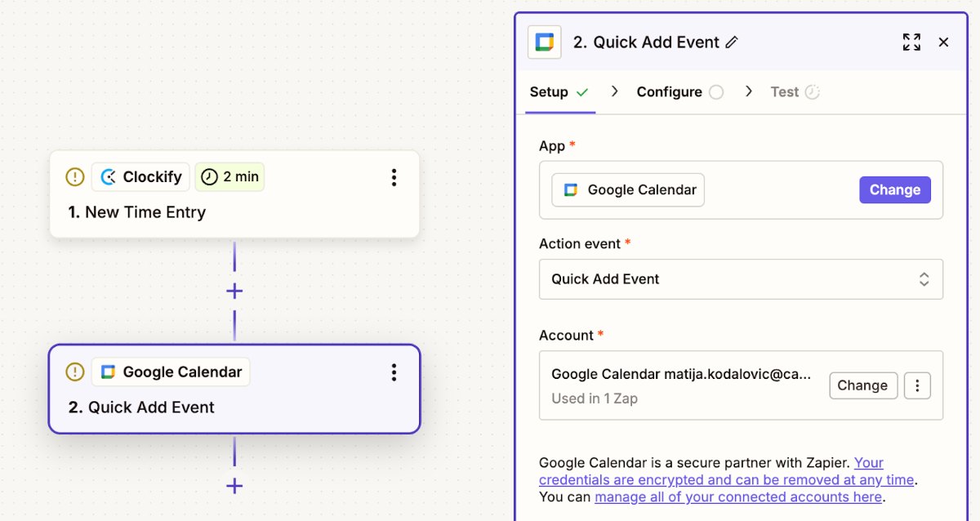Click the Clockify app badge in step 1

pyautogui.click(x=140, y=177)
